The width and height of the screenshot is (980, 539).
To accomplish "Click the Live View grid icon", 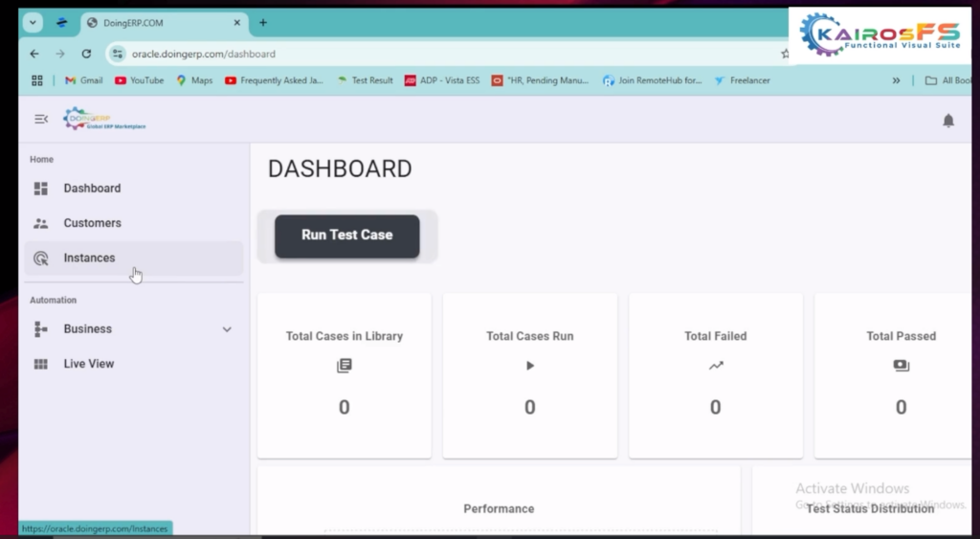I will coord(41,364).
